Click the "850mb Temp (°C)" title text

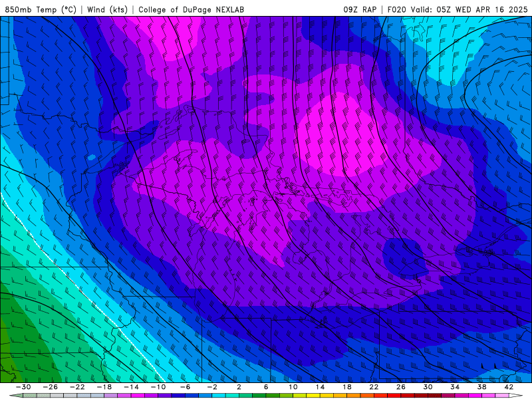[x=41, y=10]
